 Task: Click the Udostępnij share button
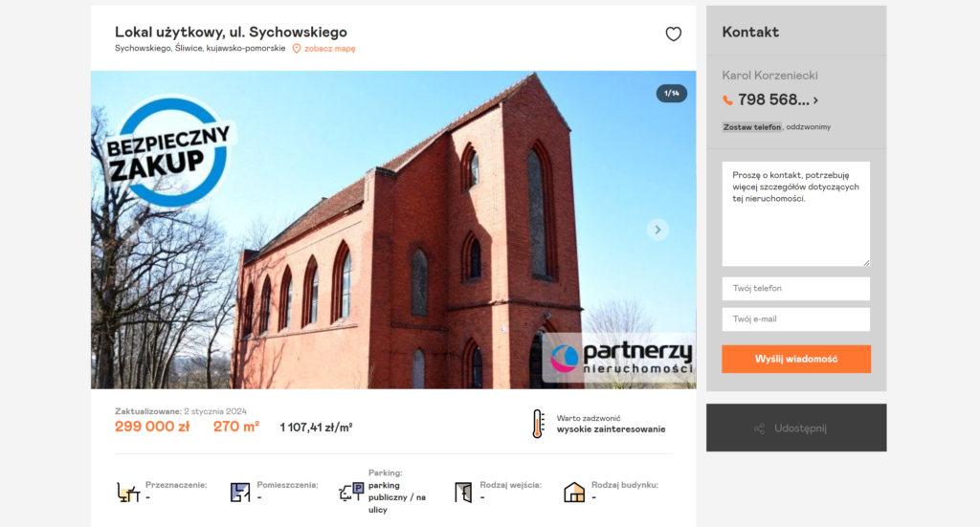[796, 428]
